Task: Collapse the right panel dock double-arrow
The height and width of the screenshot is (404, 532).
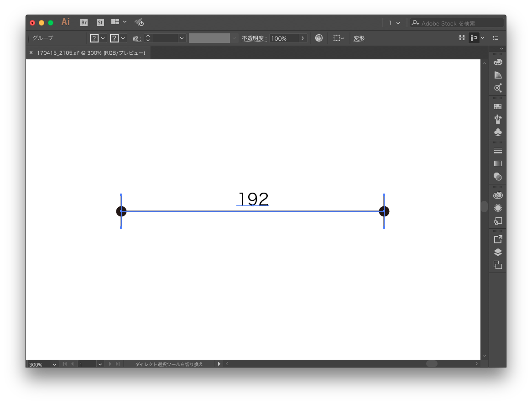Action: (x=502, y=48)
